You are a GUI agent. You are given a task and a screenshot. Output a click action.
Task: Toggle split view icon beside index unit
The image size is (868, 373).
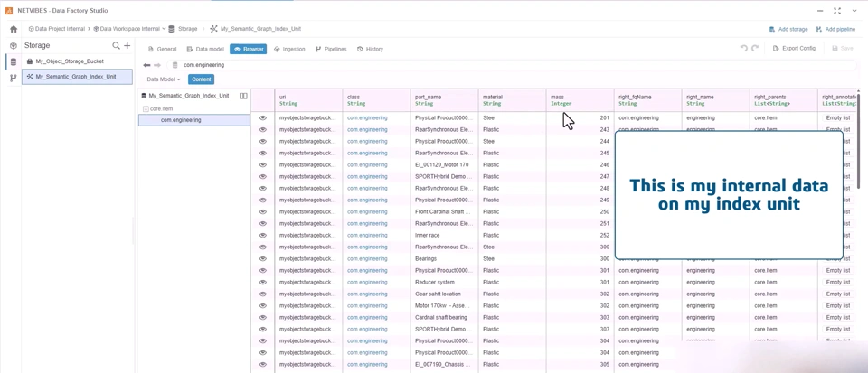pyautogui.click(x=243, y=96)
